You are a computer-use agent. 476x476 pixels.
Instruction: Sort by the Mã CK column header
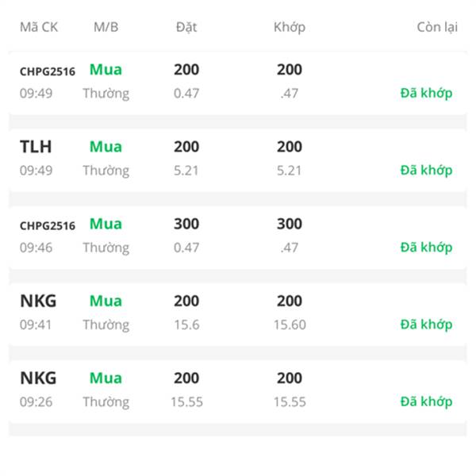pyautogui.click(x=39, y=27)
